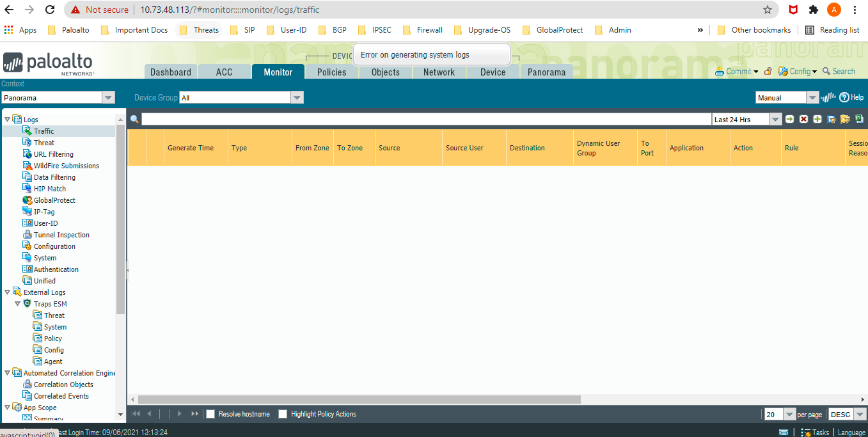The height and width of the screenshot is (437, 868).
Task: Collapse the Logs tree node
Action: [7, 119]
